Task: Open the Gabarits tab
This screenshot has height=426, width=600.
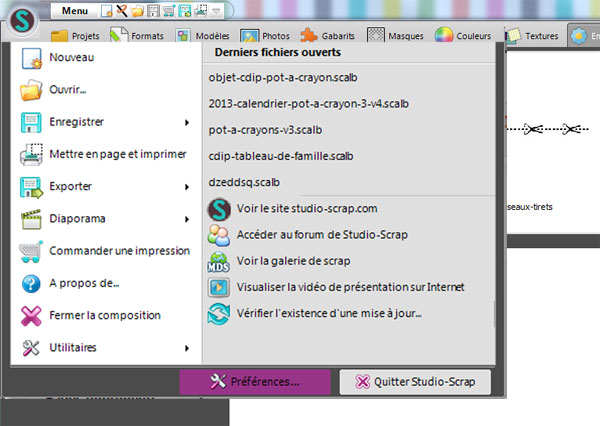Action: point(328,36)
